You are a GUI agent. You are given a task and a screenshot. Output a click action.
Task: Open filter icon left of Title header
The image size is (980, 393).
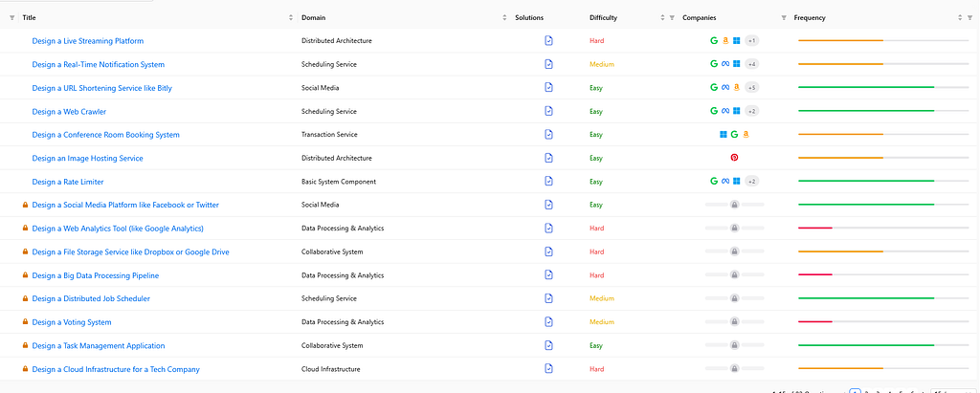pos(11,18)
